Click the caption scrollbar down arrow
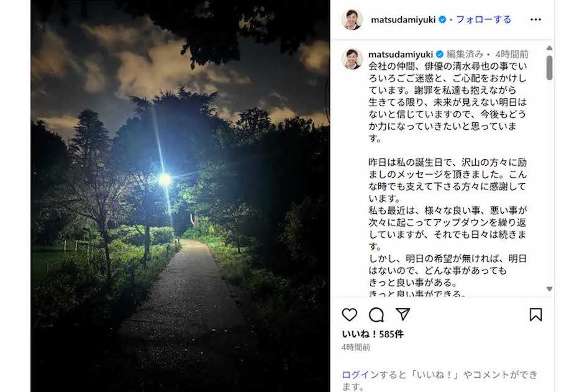 coord(549,289)
